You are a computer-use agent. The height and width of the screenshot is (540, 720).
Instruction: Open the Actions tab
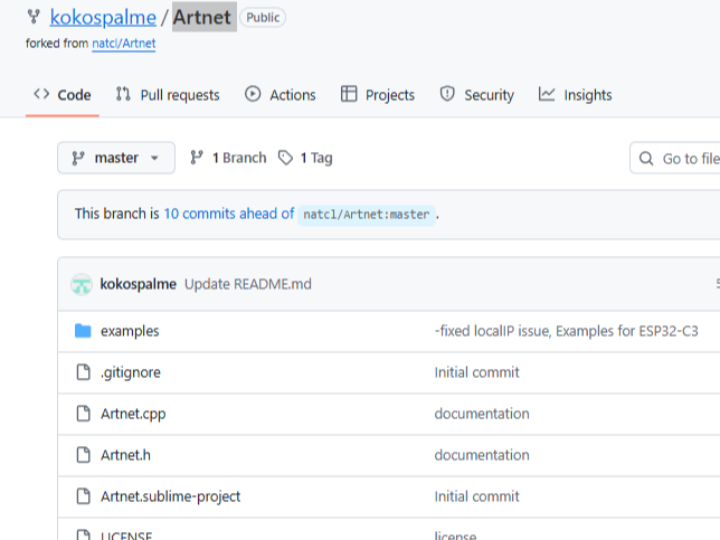tap(280, 95)
